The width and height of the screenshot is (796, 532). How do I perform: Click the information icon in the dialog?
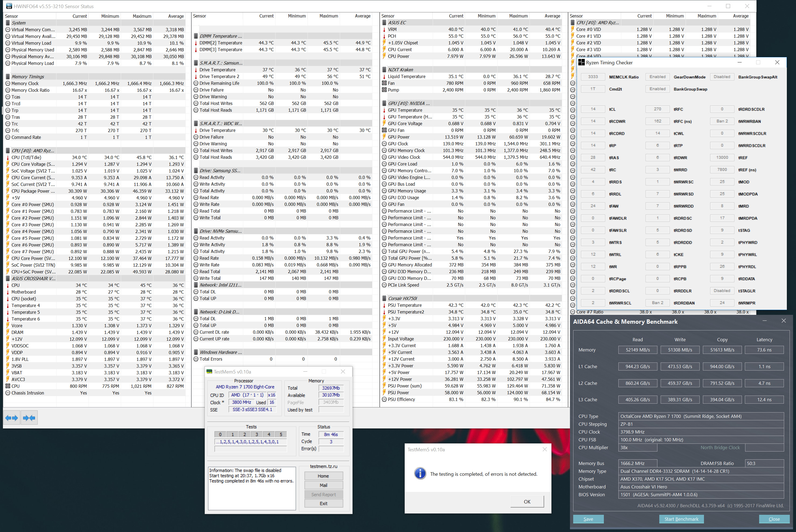pos(420,473)
